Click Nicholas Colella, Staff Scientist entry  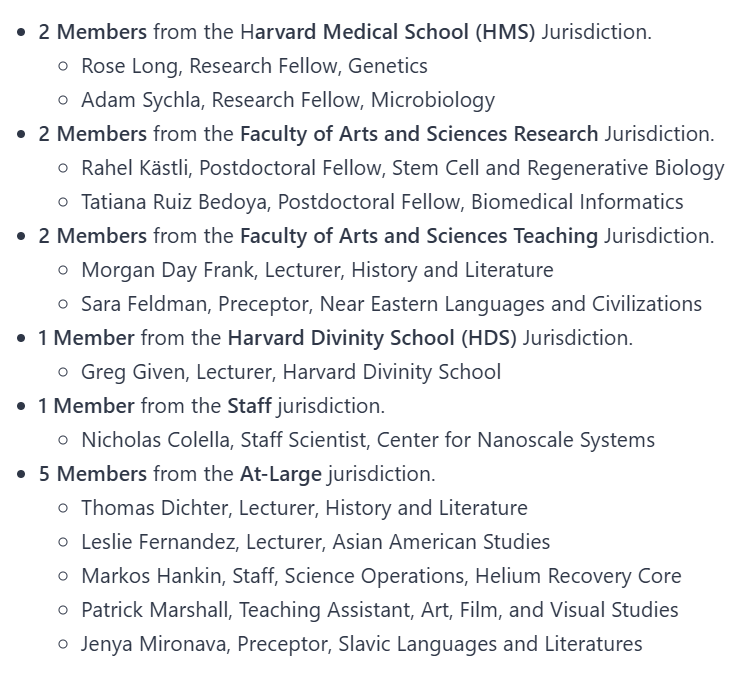pos(367,440)
